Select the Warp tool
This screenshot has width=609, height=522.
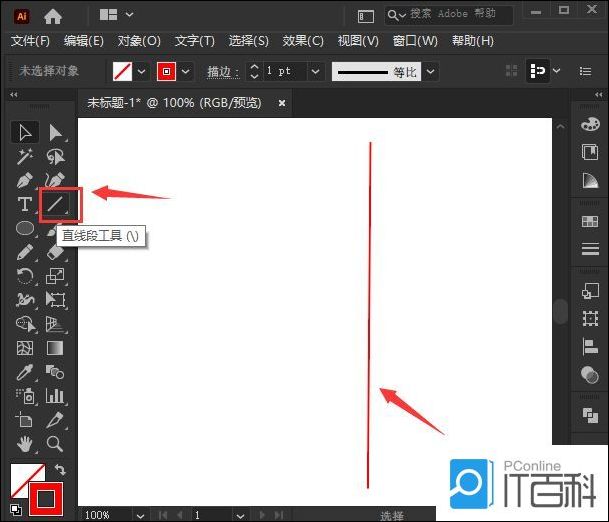point(24,300)
